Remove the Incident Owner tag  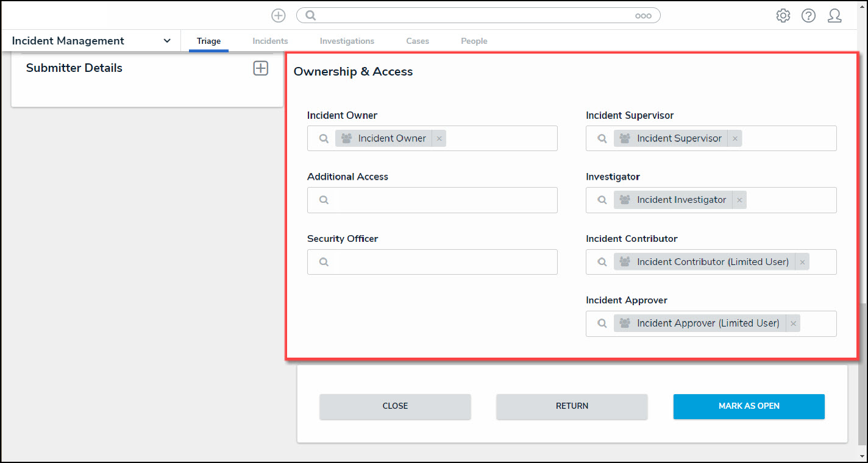coord(439,139)
